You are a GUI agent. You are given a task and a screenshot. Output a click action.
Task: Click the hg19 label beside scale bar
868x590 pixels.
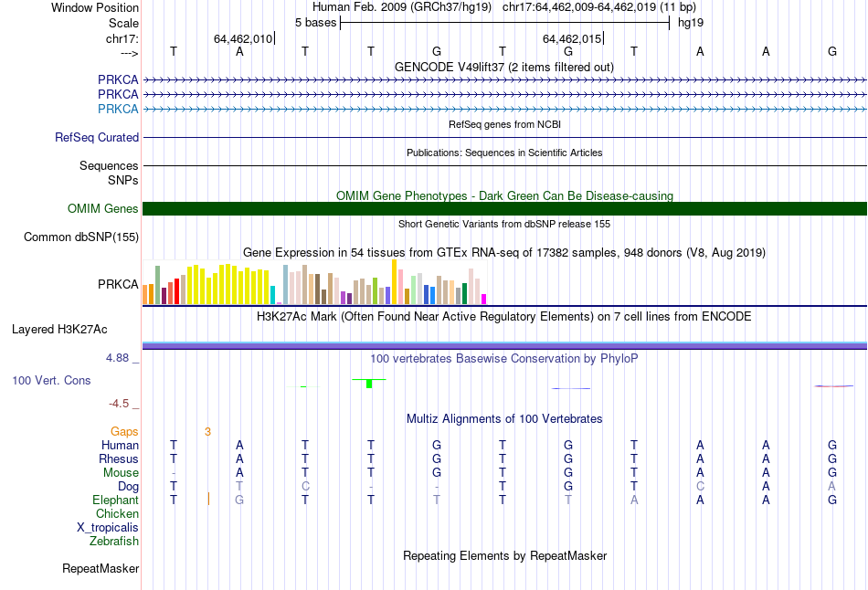coord(691,23)
